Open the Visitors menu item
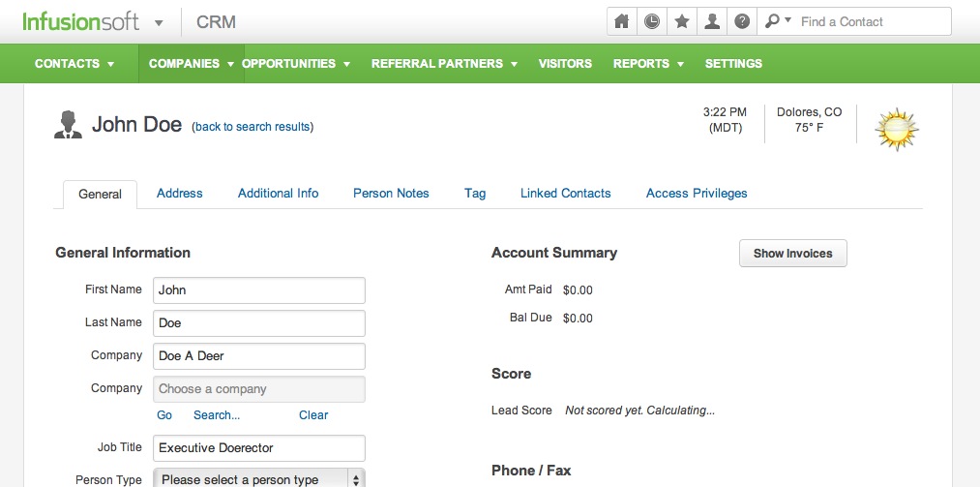This screenshot has height=487, width=980. tap(565, 63)
